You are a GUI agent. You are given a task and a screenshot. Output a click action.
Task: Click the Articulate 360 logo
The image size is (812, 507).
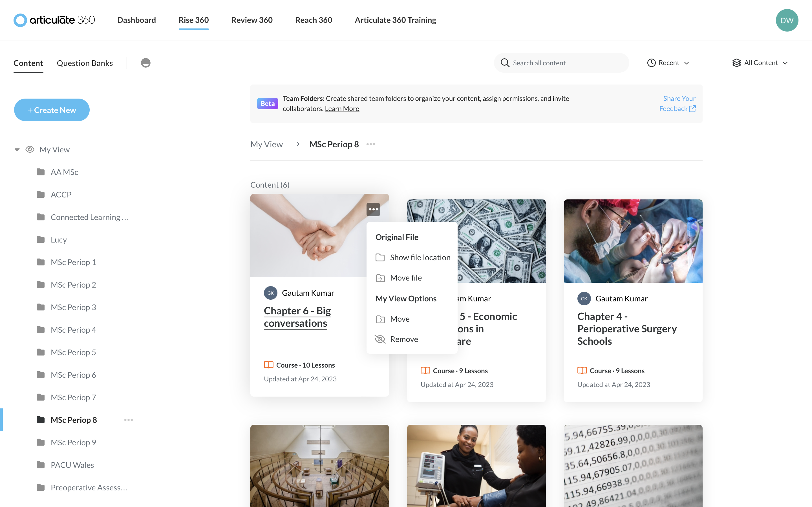click(54, 20)
